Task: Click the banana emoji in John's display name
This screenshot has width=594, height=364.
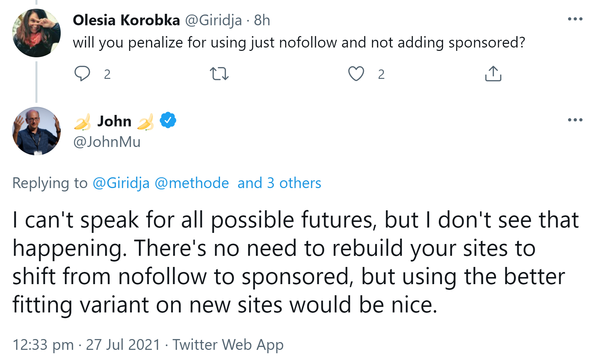Action: tap(83, 121)
